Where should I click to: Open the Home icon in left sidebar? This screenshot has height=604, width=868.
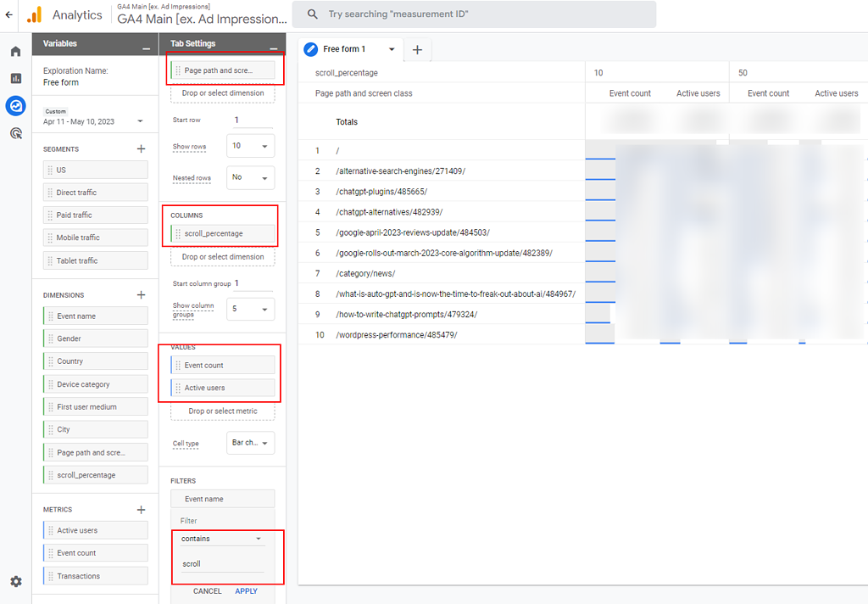[15, 52]
